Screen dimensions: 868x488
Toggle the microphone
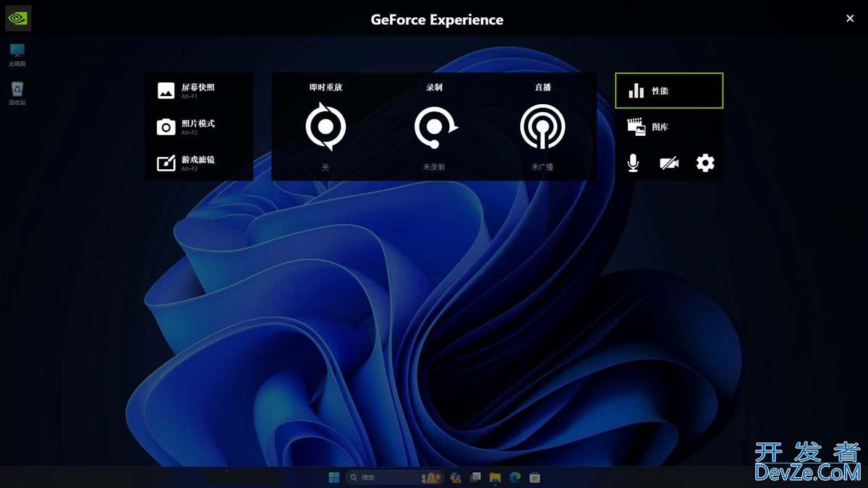633,163
